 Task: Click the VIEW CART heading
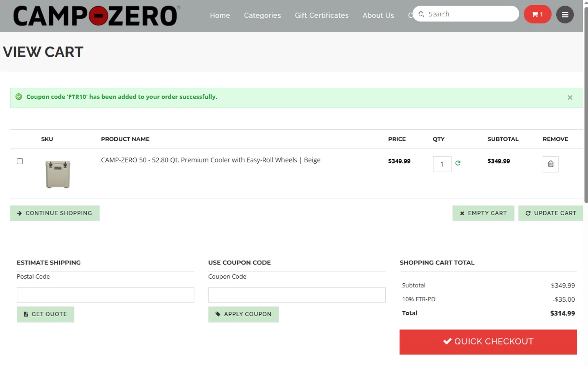43,52
